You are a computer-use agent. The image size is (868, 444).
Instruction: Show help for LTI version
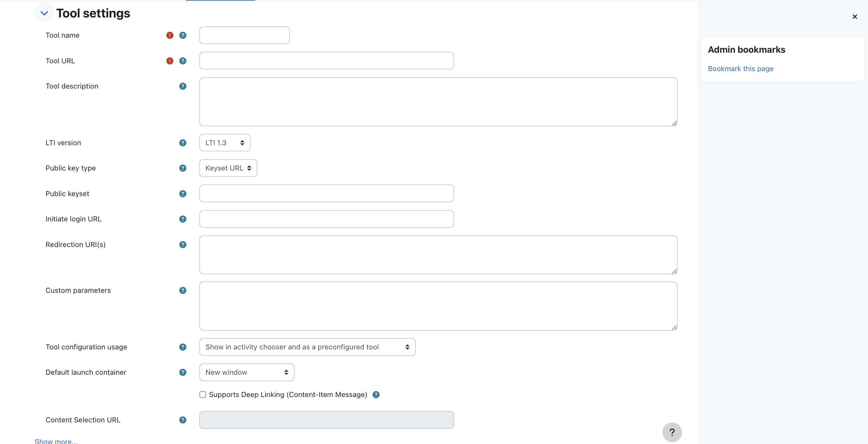[x=183, y=143]
